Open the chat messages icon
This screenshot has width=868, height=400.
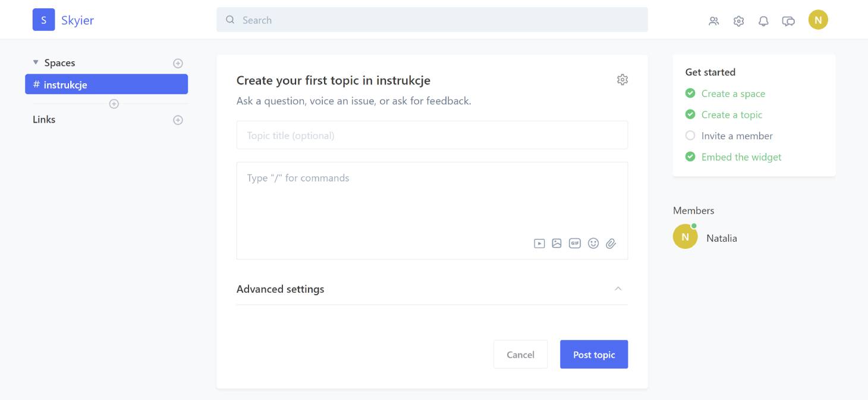pyautogui.click(x=788, y=21)
